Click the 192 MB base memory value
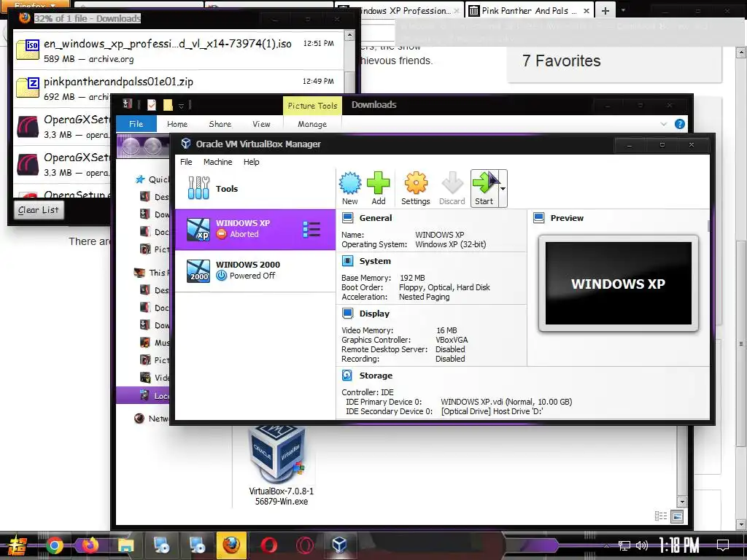This screenshot has height=560, width=747. [x=412, y=278]
